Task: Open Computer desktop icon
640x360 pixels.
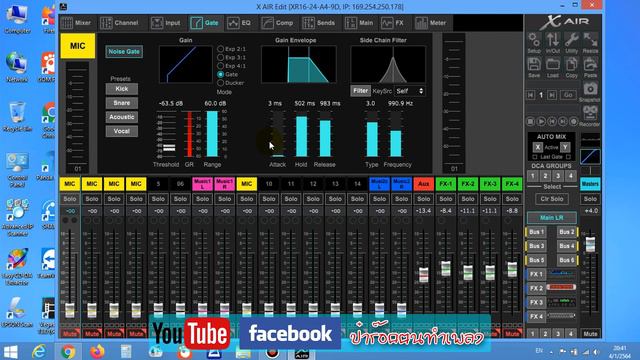Action: click(x=17, y=20)
